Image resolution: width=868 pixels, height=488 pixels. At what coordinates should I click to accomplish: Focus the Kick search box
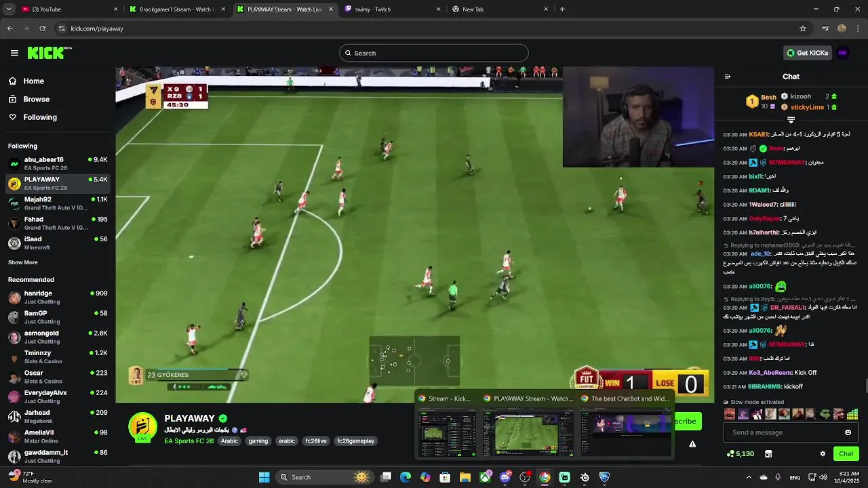[x=434, y=53]
